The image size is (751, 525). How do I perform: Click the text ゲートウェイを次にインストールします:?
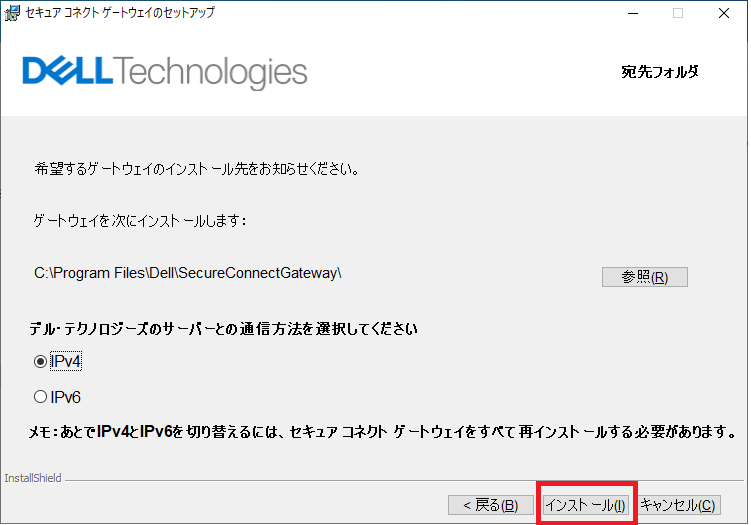pos(140,221)
